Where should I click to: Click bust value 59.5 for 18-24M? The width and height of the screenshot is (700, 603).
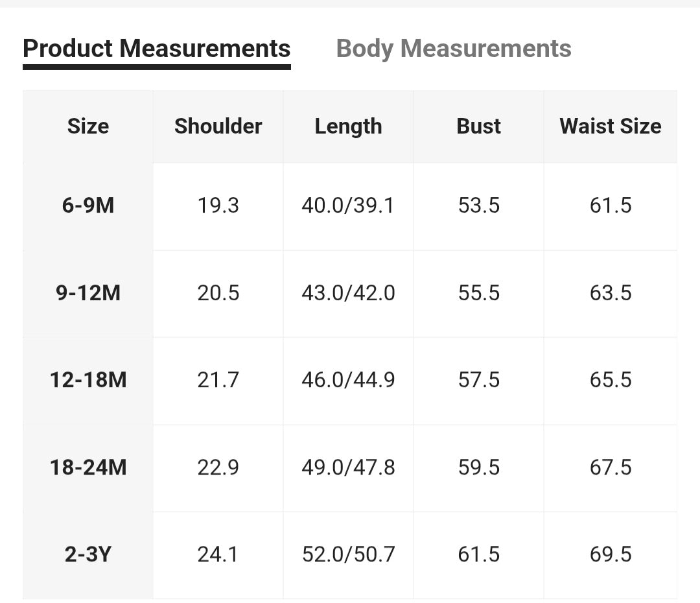(x=478, y=467)
